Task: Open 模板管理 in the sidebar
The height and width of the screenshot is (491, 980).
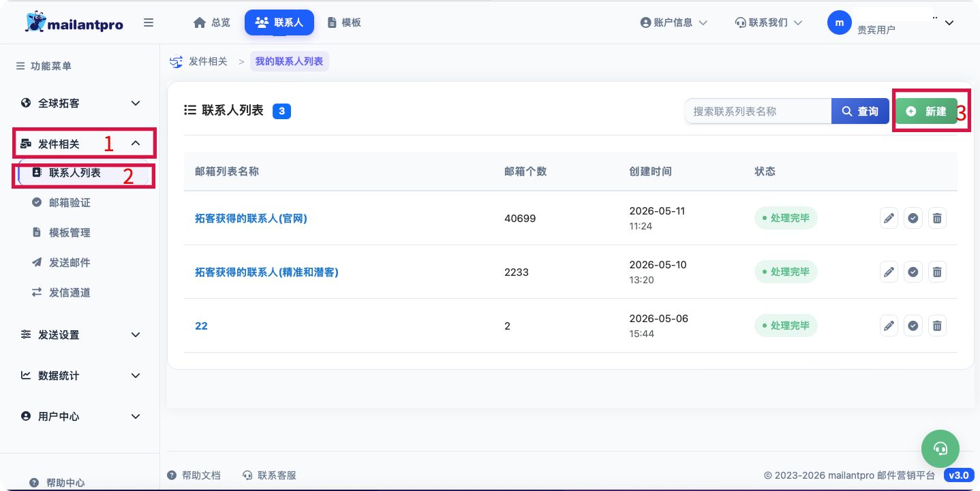Action: pyautogui.click(x=70, y=233)
